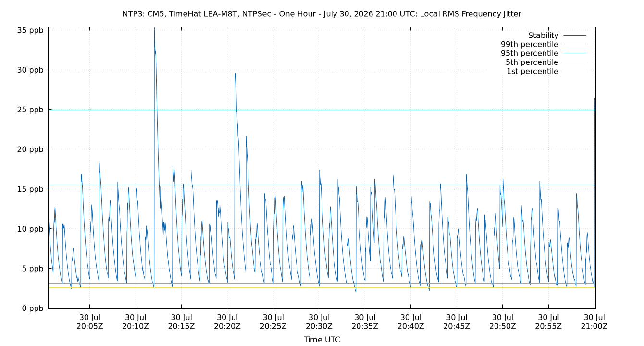Click the Stability legend line sample

575,36
